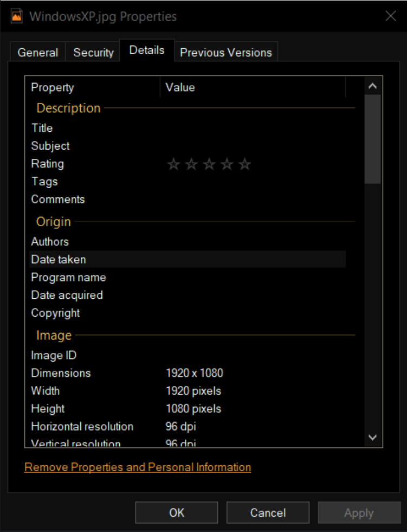Click the Authors value field
Image resolution: width=407 pixels, height=532 pixels.
[x=252, y=242]
